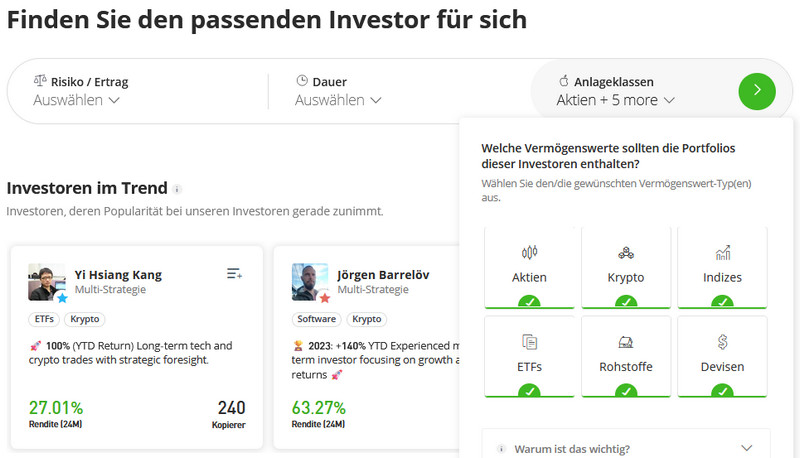The image size is (800, 458).
Task: Uncheck the Devisen asset checkmark
Action: (x=722, y=391)
